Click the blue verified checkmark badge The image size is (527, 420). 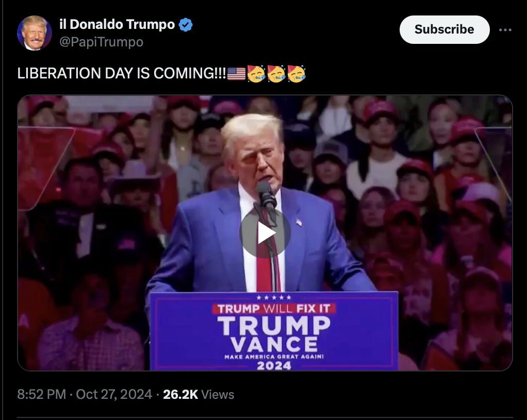coord(186,25)
